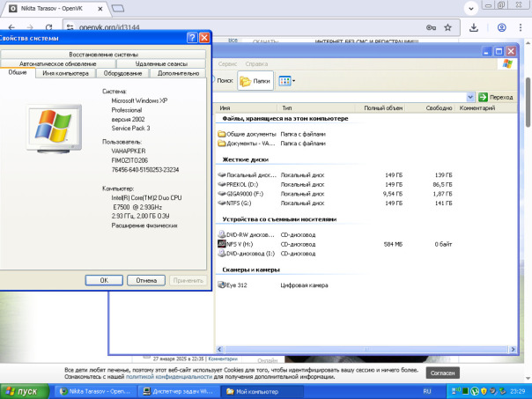Sort by the Тип column header
The image size is (532, 399).
[316, 107]
